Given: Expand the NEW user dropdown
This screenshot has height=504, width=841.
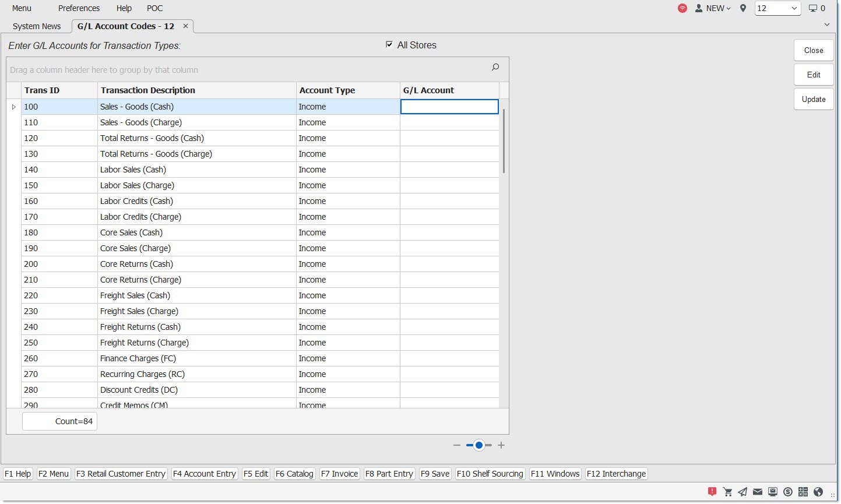Looking at the screenshot, I should pos(713,8).
